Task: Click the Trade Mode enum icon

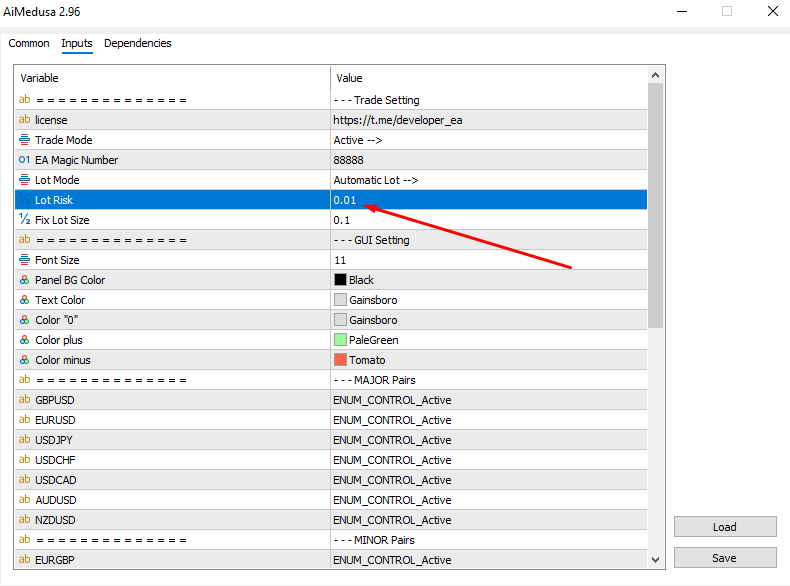Action: pyautogui.click(x=25, y=140)
